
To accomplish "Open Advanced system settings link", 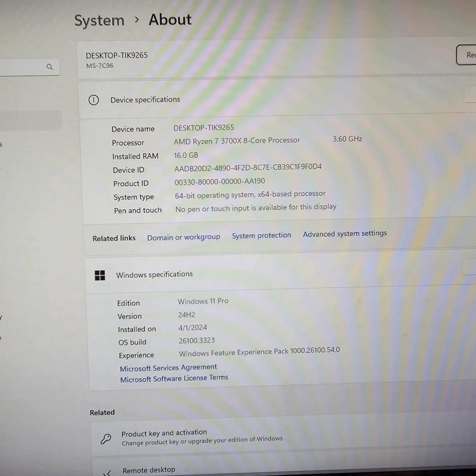I will 345,234.
